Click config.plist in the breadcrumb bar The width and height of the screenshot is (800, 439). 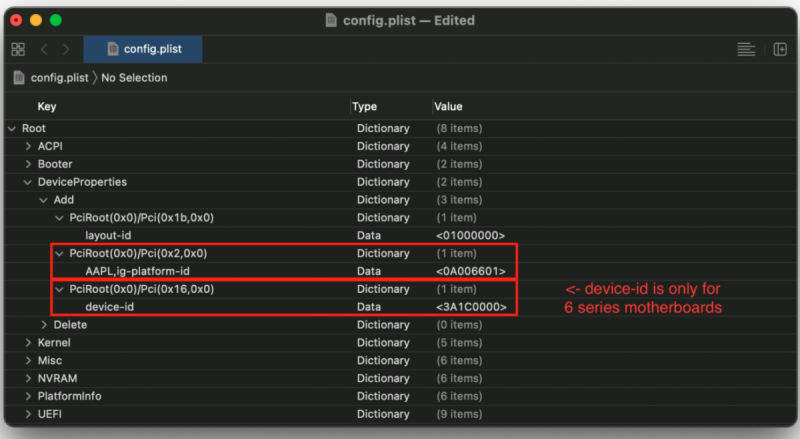(x=60, y=78)
